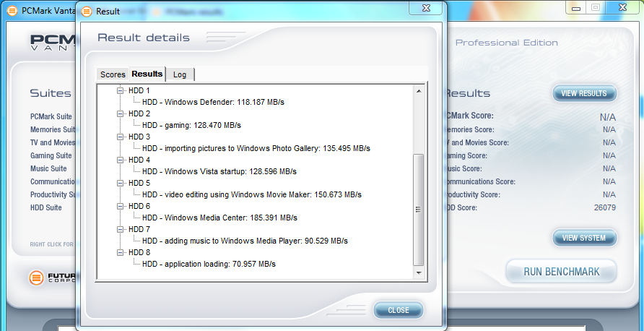Select adding music to Media Player row
The height and width of the screenshot is (331, 644).
click(245, 241)
